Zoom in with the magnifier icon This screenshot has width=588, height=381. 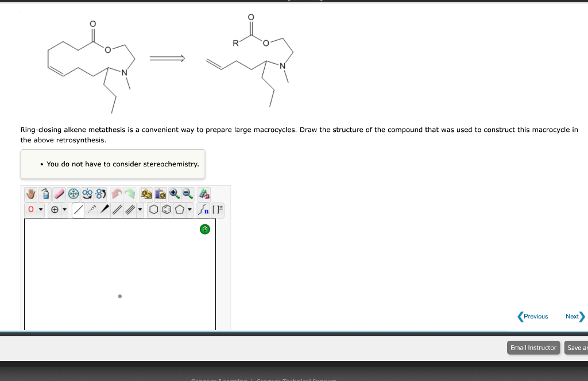174,195
